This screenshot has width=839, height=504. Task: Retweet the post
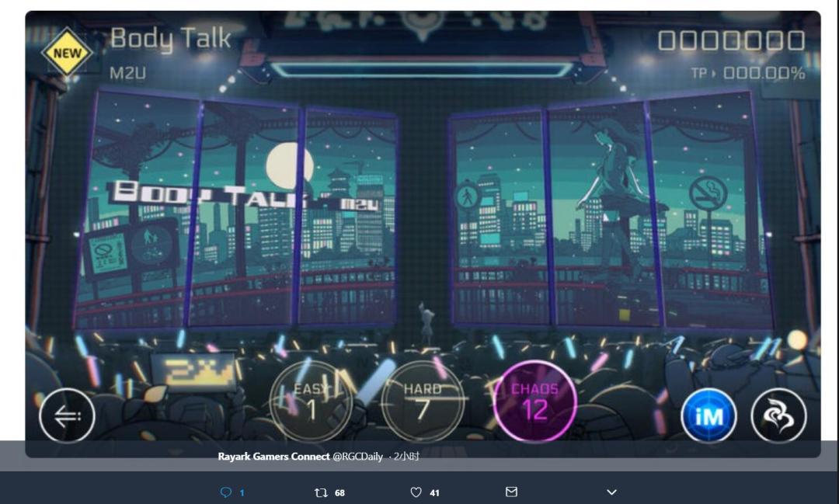tap(321, 492)
